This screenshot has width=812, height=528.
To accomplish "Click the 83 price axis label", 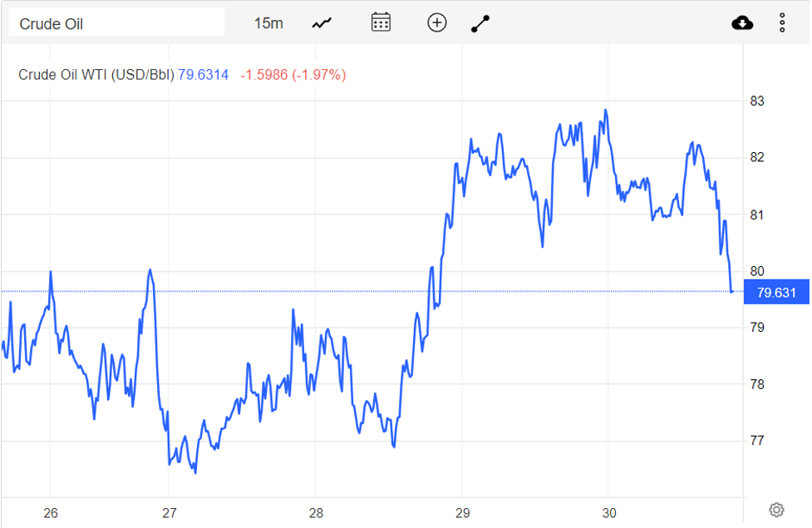I will point(757,101).
